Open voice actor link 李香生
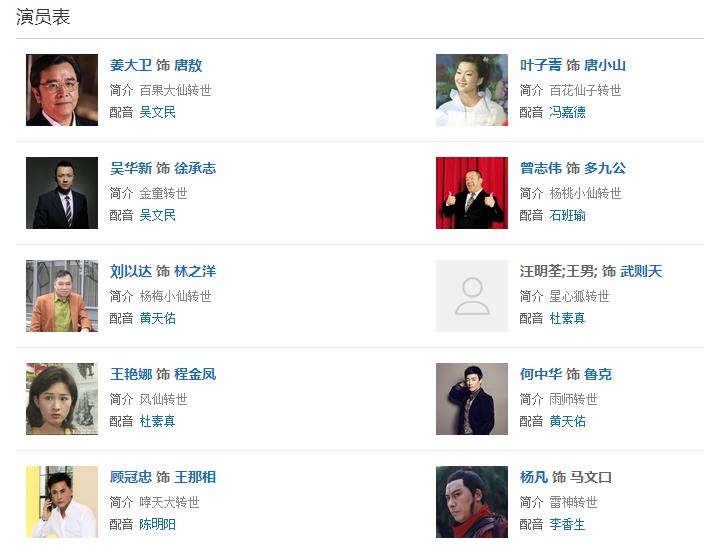 (567, 524)
